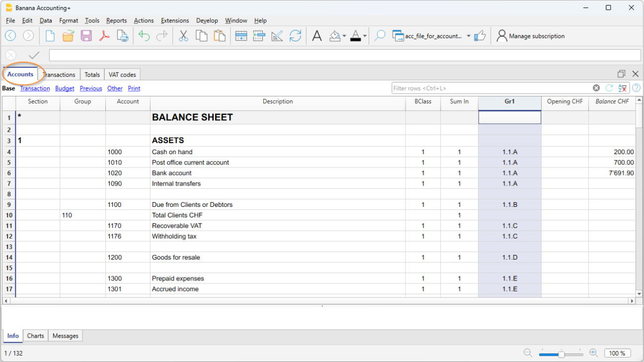The width and height of the screenshot is (644, 362).
Task: Open the Reports menu
Action: 116,20
